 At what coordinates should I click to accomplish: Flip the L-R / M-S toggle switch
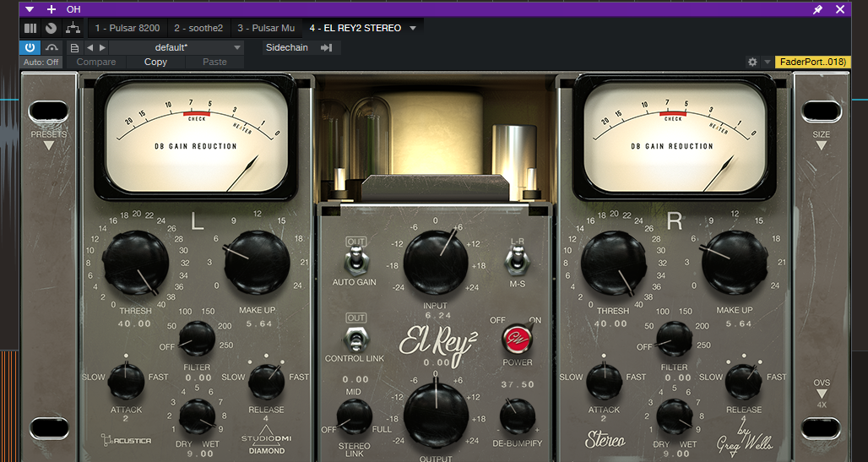pos(517,259)
